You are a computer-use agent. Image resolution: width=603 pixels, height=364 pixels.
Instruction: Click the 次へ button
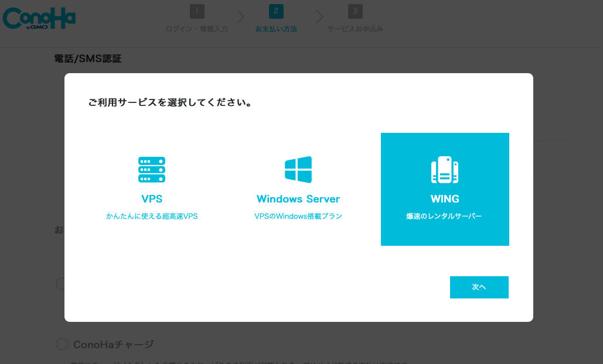pyautogui.click(x=479, y=287)
